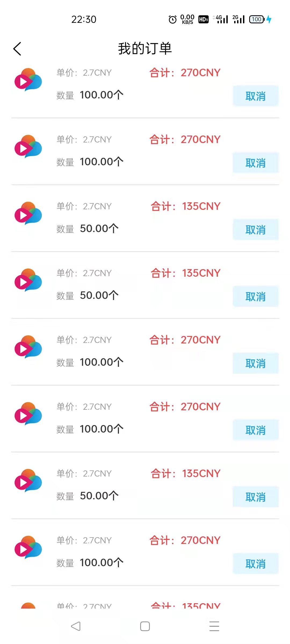
Task: Tap the back arrow on My Orders header
Action: click(x=17, y=49)
